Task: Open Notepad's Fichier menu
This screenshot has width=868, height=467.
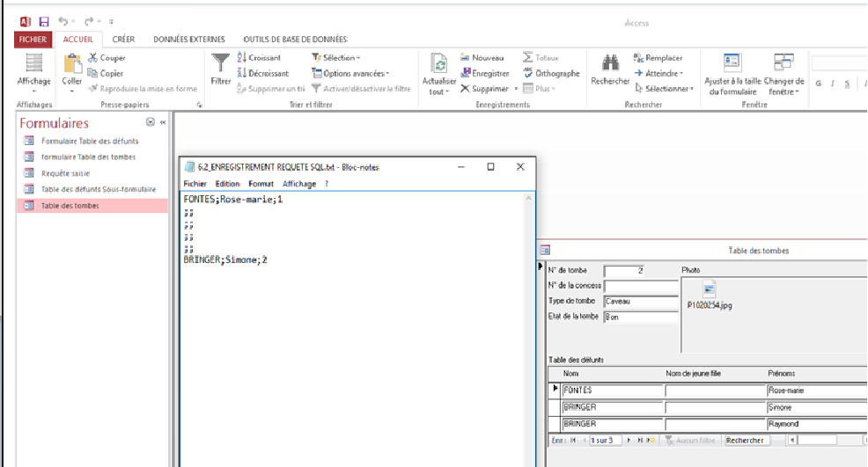Action: (x=195, y=184)
